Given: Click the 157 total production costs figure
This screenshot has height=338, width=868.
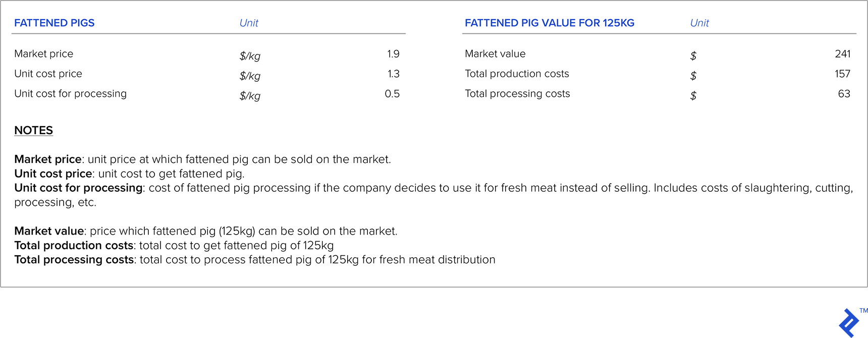Looking at the screenshot, I should point(842,74).
